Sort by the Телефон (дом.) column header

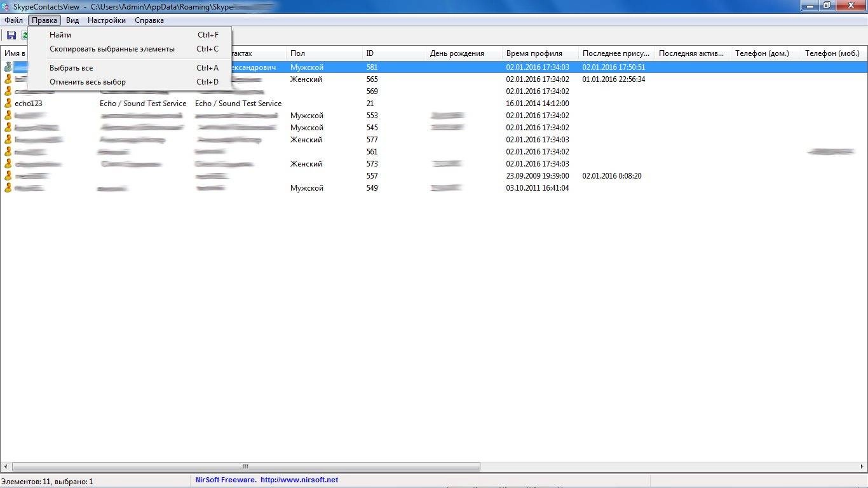766,53
